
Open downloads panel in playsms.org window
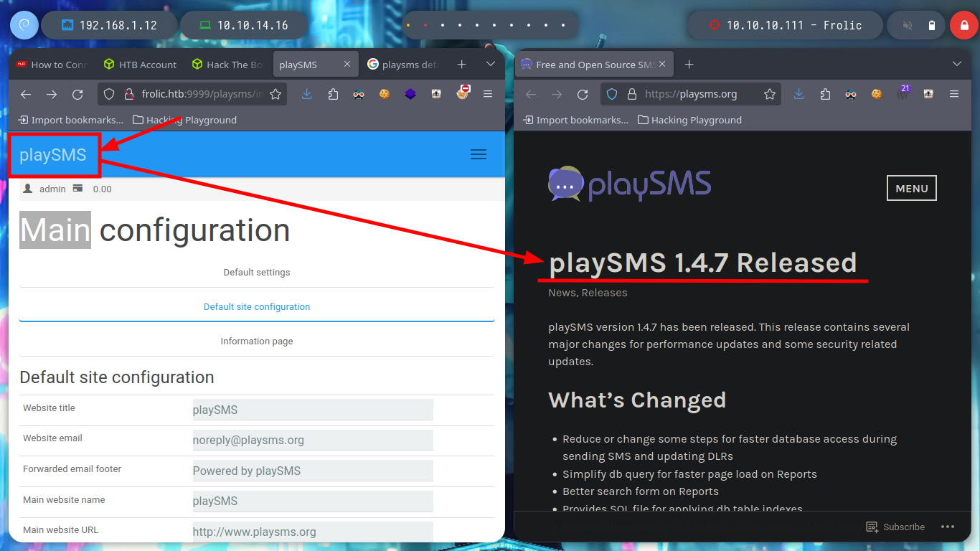coord(799,94)
